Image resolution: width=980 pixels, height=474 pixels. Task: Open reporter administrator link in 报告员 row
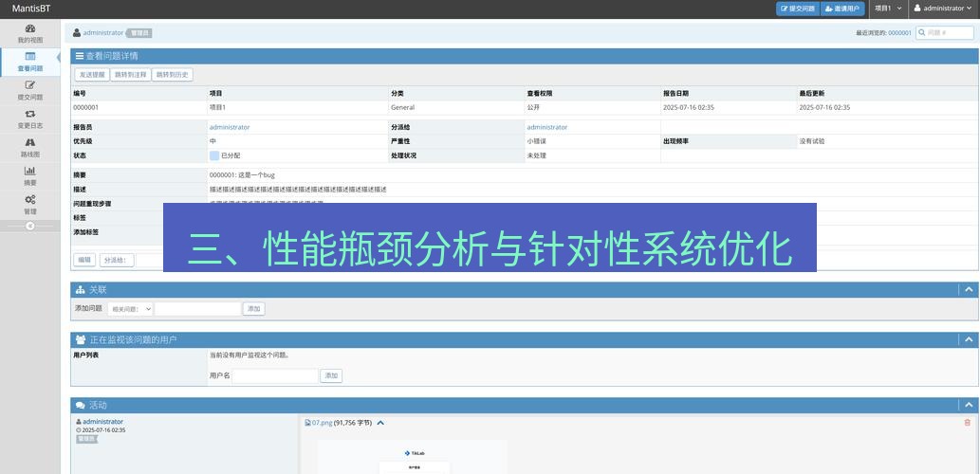(x=230, y=127)
